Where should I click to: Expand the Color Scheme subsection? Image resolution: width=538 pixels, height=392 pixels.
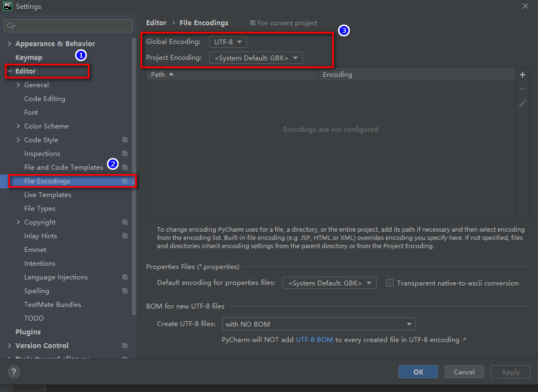pos(18,126)
